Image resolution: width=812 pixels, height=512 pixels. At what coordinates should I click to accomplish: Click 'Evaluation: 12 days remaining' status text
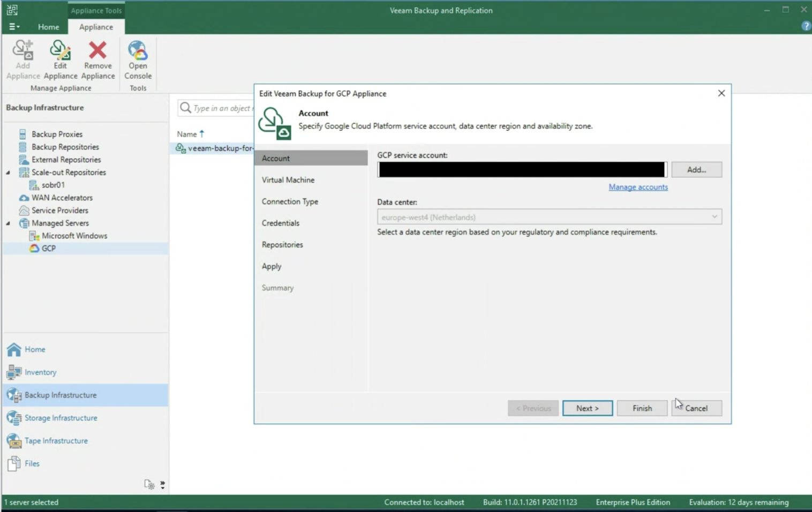(x=739, y=502)
